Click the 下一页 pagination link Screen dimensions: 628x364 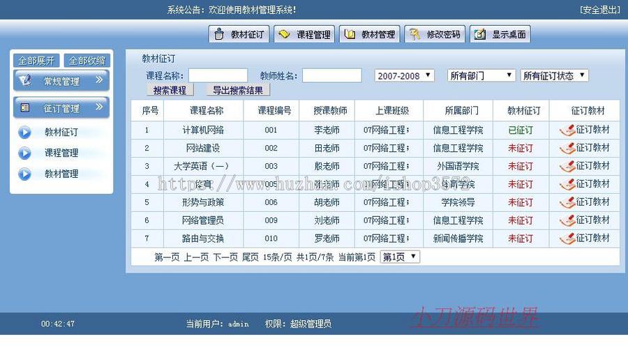[x=225, y=257]
